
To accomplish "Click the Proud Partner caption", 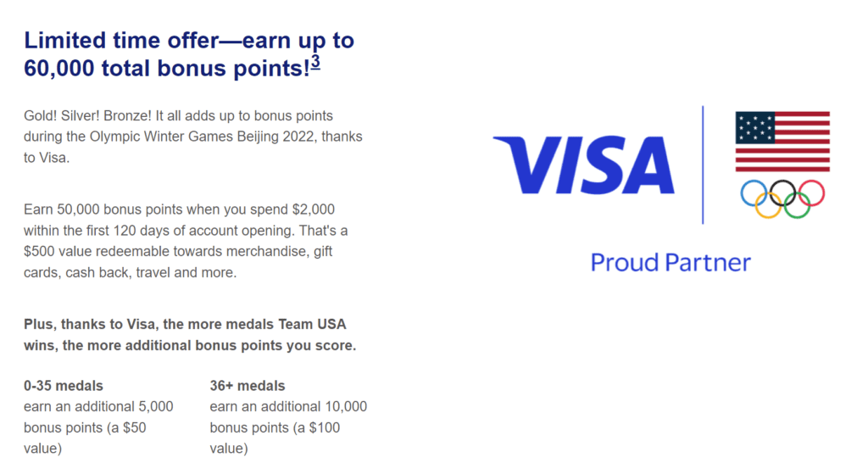I will point(670,263).
